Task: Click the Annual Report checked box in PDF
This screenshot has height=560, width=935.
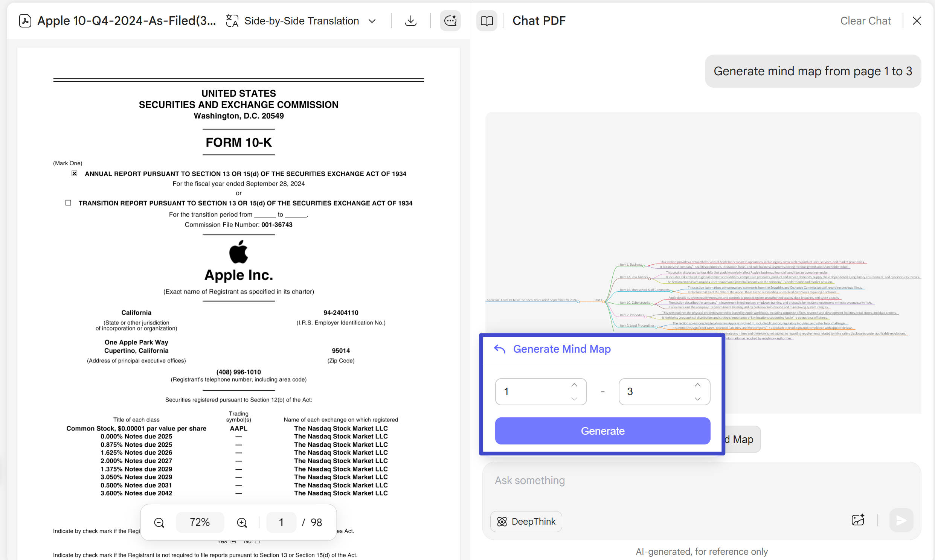Action: 74,173
